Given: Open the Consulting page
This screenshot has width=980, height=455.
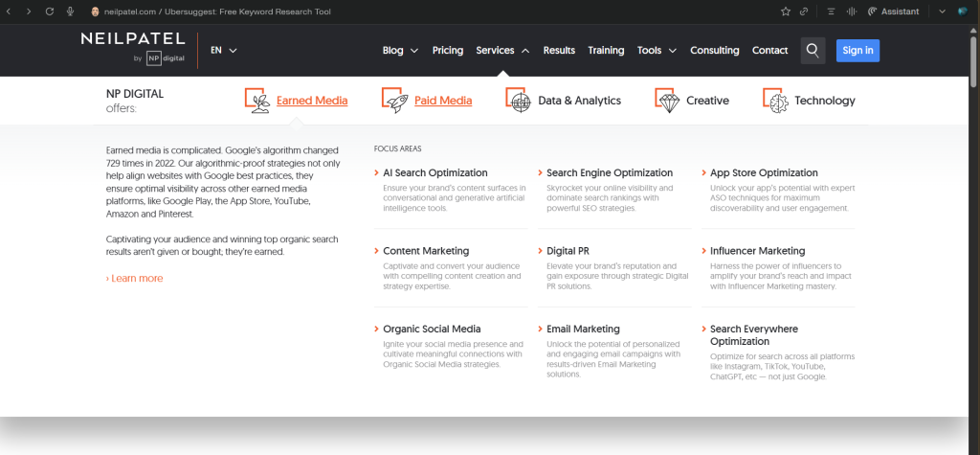Looking at the screenshot, I should [x=714, y=50].
